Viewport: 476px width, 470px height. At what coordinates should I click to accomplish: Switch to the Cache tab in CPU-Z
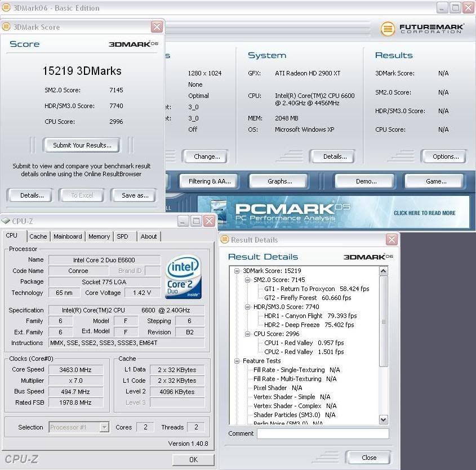tap(38, 236)
